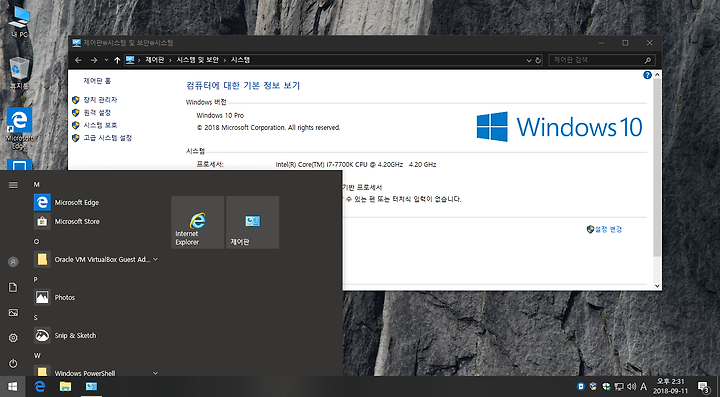Screen dimensions: 720x397
Task: Refresh the Control Panel view
Action: point(538,60)
